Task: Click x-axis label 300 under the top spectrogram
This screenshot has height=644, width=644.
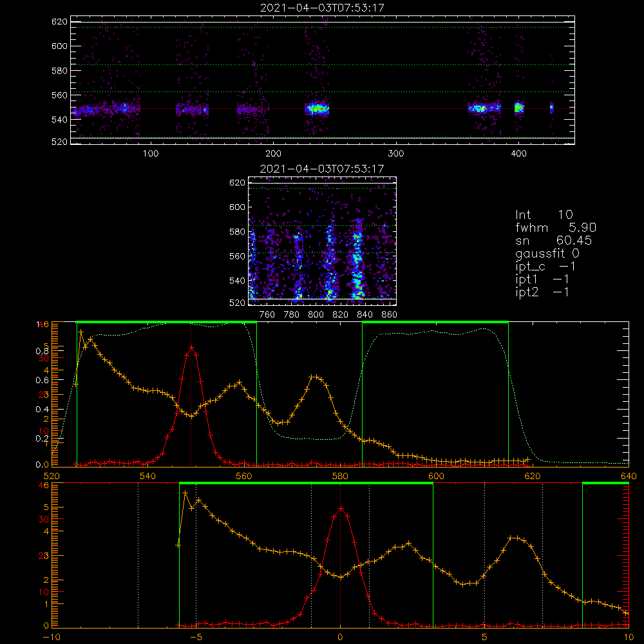Action: tap(396, 154)
